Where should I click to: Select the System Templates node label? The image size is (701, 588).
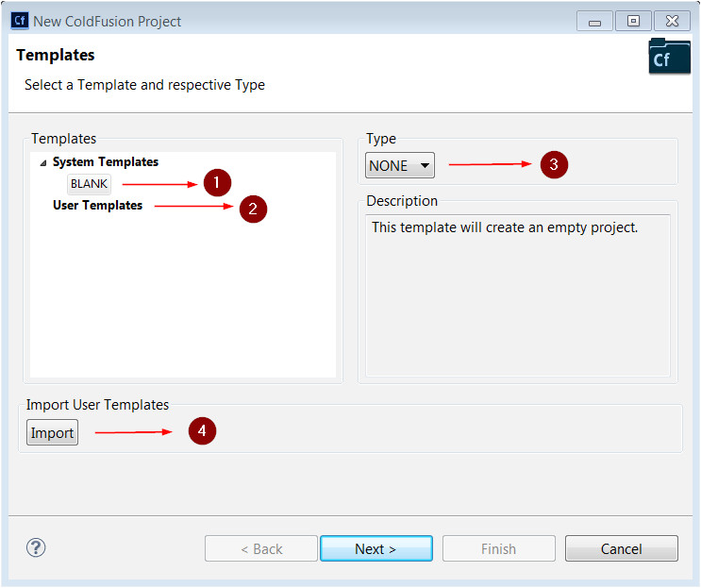point(105,162)
